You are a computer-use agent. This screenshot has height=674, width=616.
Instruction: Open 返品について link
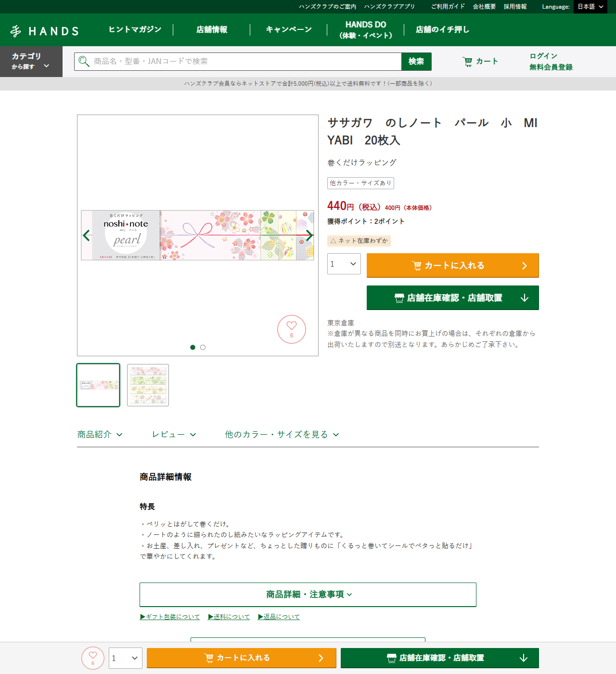click(279, 617)
